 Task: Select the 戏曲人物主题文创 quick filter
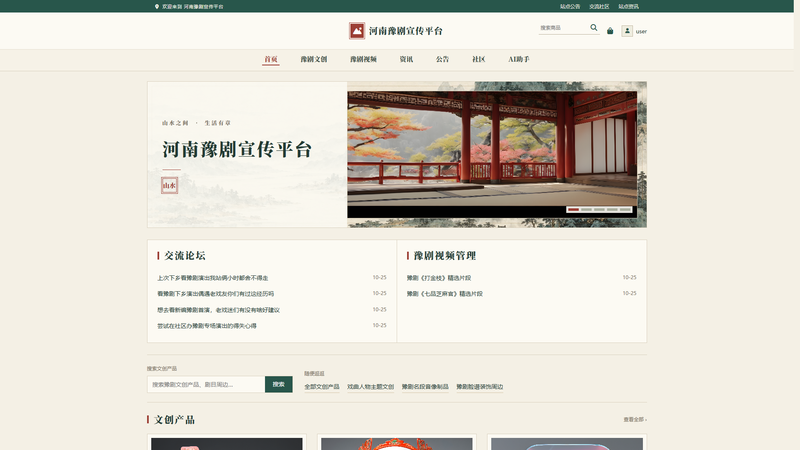[x=370, y=387]
